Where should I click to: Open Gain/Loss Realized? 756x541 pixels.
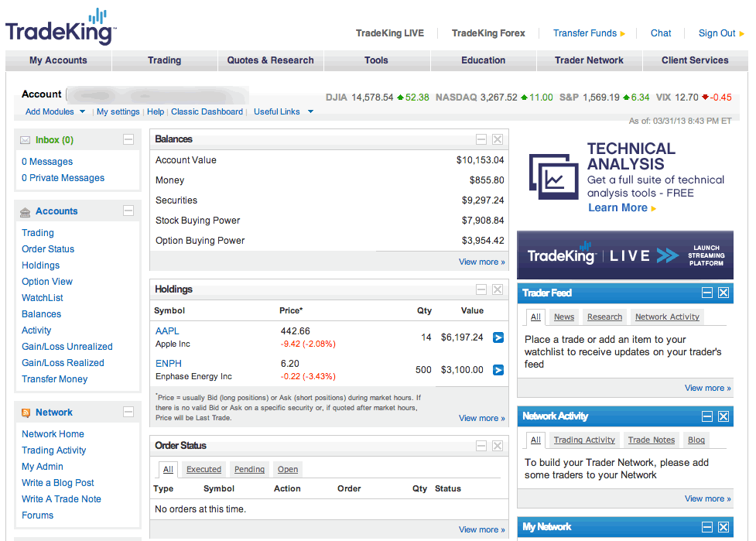coord(63,363)
